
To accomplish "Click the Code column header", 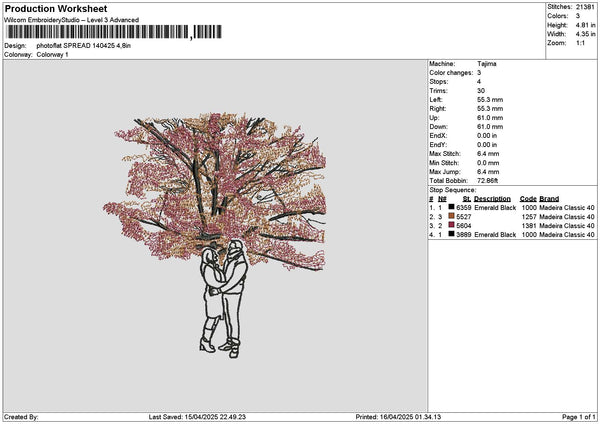I will pos(528,199).
